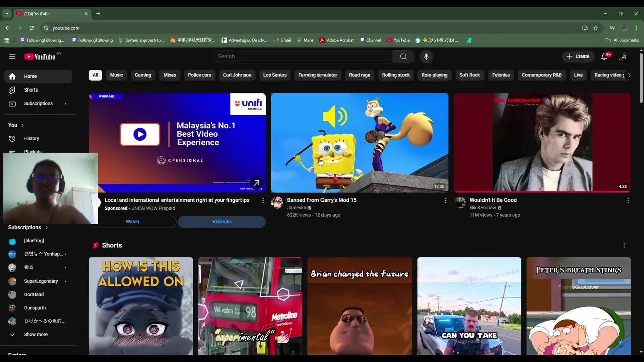The width and height of the screenshot is (644, 362).
Task: Open the account avatar menu
Action: pos(623,57)
